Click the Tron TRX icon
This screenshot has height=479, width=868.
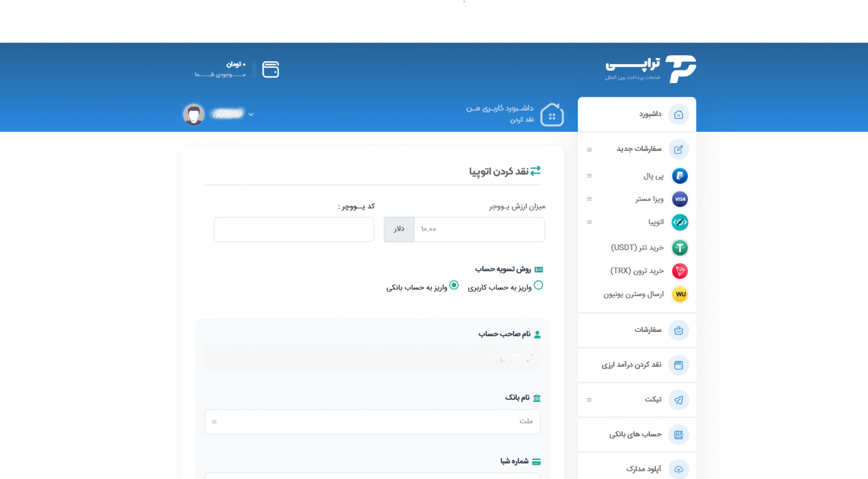[x=680, y=271]
